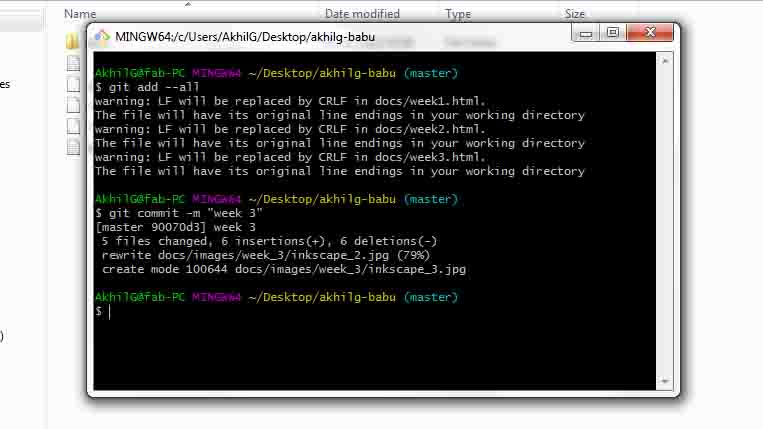This screenshot has height=429, width=763.
Task: Click the sort arrow above Name column
Action: [188, 4]
